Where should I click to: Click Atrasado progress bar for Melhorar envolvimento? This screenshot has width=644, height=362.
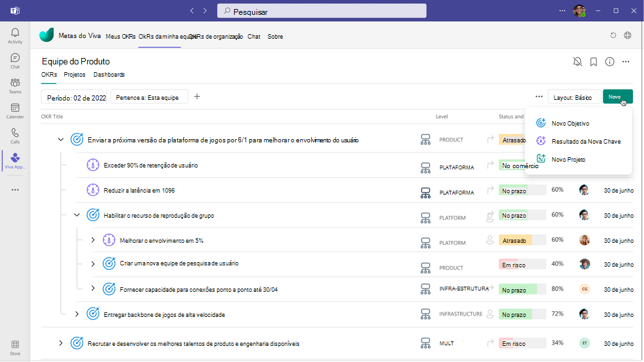522,240
